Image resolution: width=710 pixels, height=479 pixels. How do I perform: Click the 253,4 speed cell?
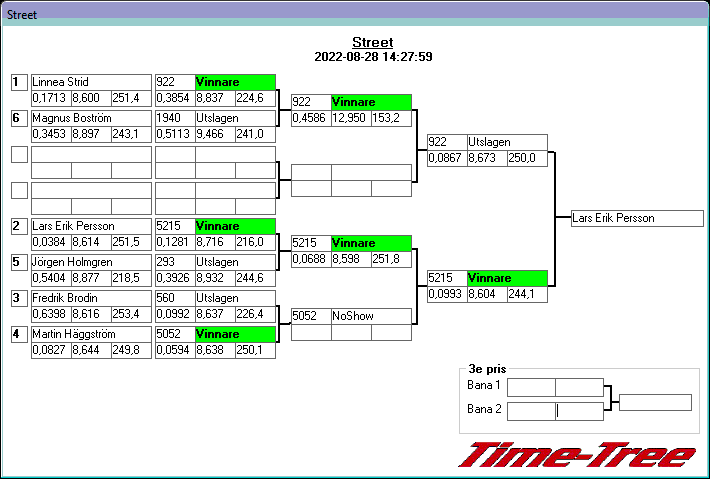click(x=131, y=314)
